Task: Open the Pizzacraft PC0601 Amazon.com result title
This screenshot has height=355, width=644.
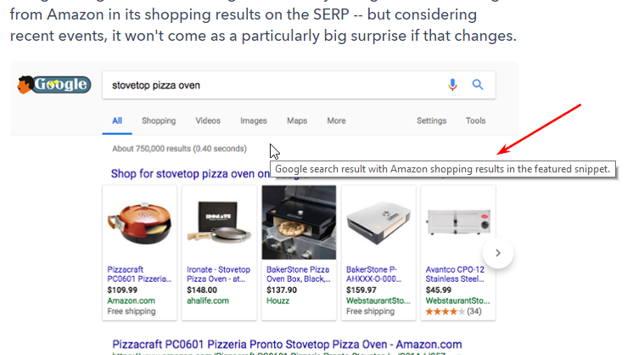Action: pos(287,344)
